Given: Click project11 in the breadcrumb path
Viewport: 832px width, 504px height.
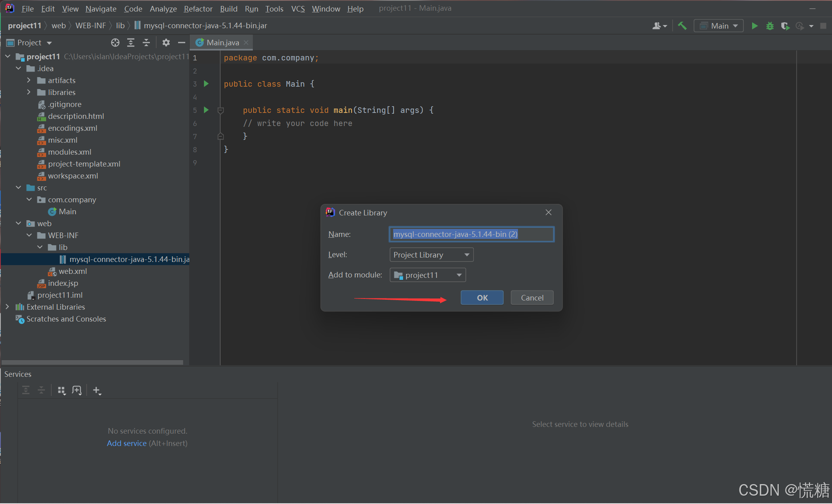Looking at the screenshot, I should tap(25, 26).
